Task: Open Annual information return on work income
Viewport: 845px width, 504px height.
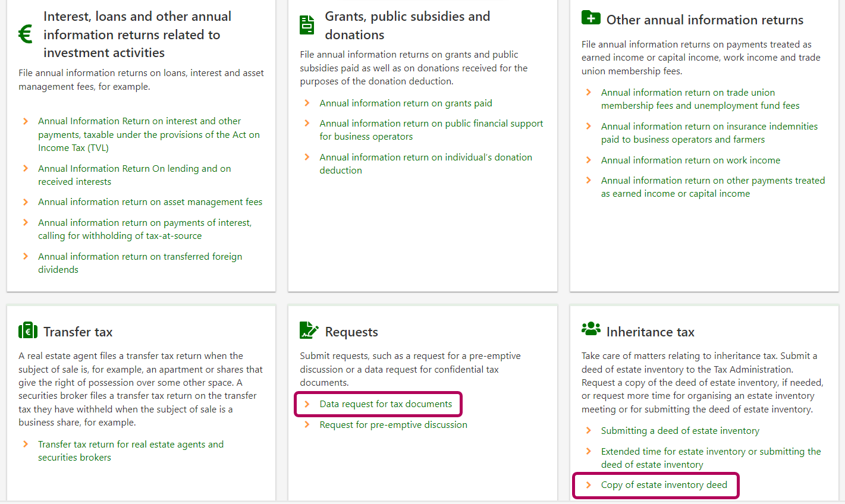Action: pos(690,160)
